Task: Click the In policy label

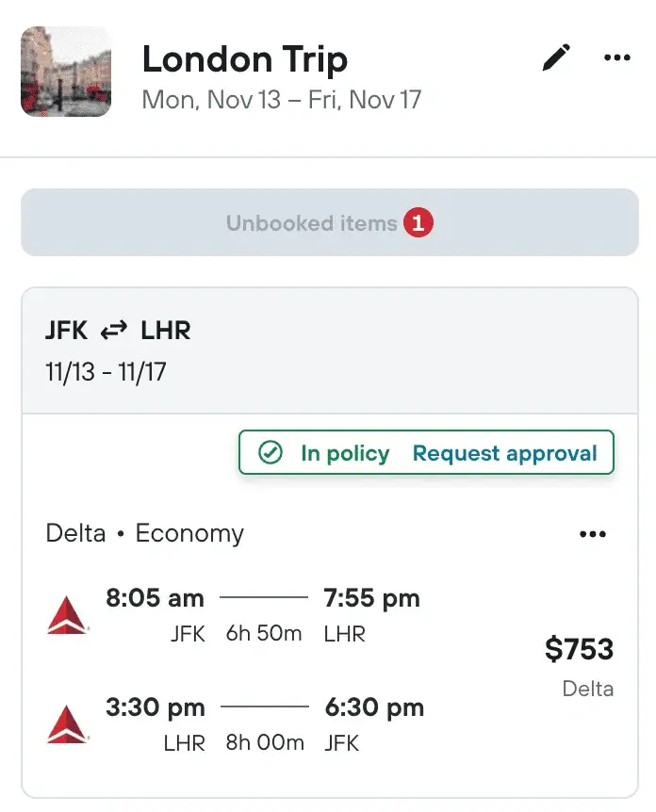Action: tap(345, 453)
